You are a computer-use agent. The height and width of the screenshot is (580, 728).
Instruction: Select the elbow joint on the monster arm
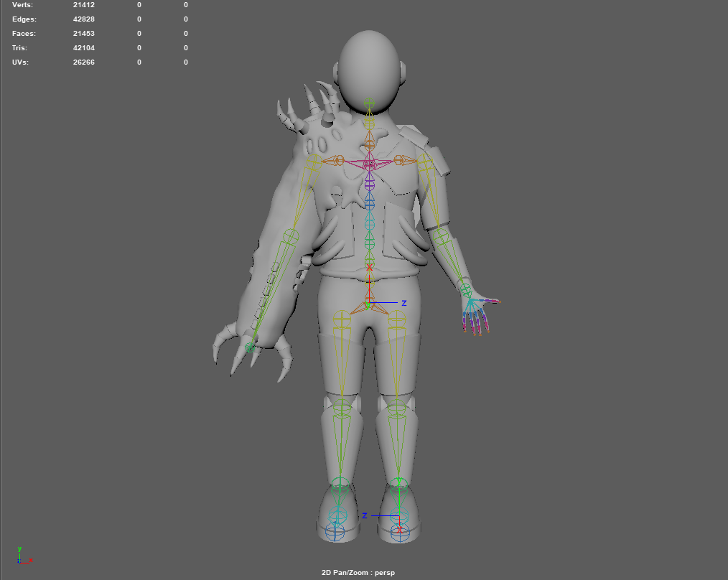290,235
